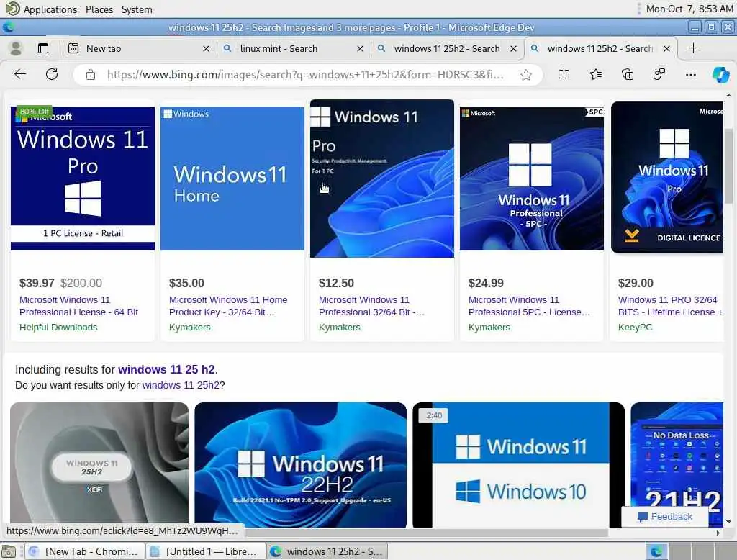Open Microsoft Windows 11 Professional License 64 Bit link
737x560 pixels.
click(78, 306)
